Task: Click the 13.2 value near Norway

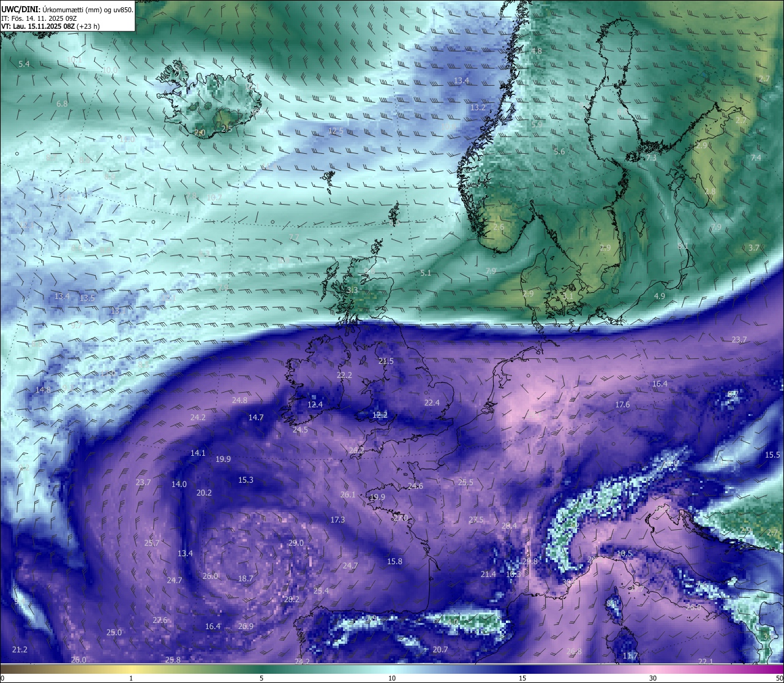Action: click(478, 108)
